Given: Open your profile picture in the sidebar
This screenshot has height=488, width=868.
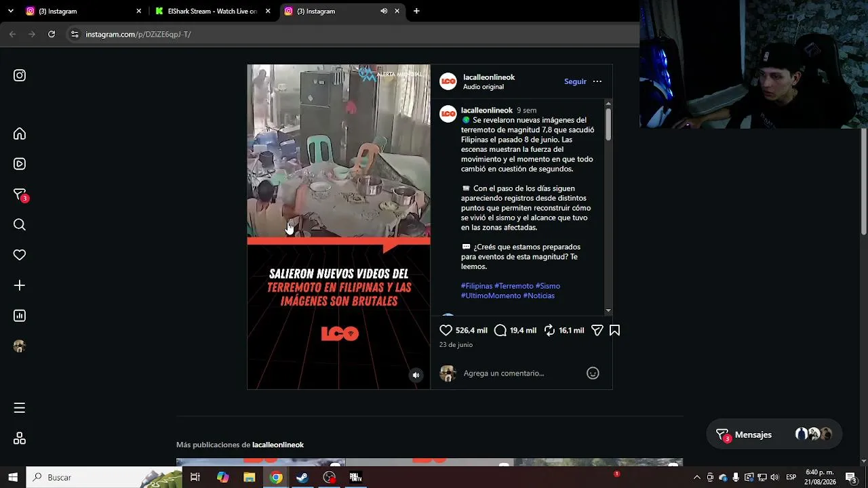Looking at the screenshot, I should pyautogui.click(x=20, y=346).
